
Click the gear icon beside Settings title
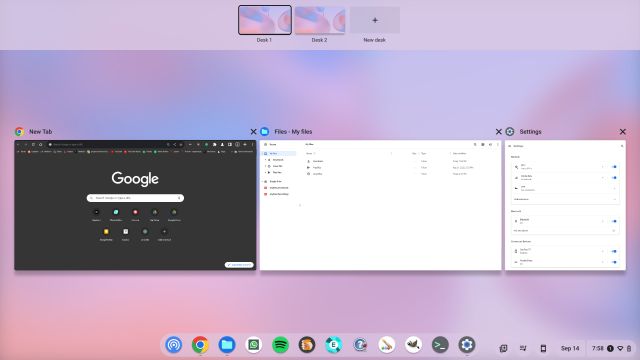click(510, 131)
